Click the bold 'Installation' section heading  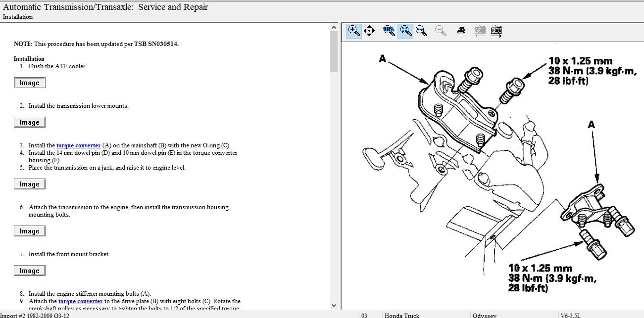(29, 59)
